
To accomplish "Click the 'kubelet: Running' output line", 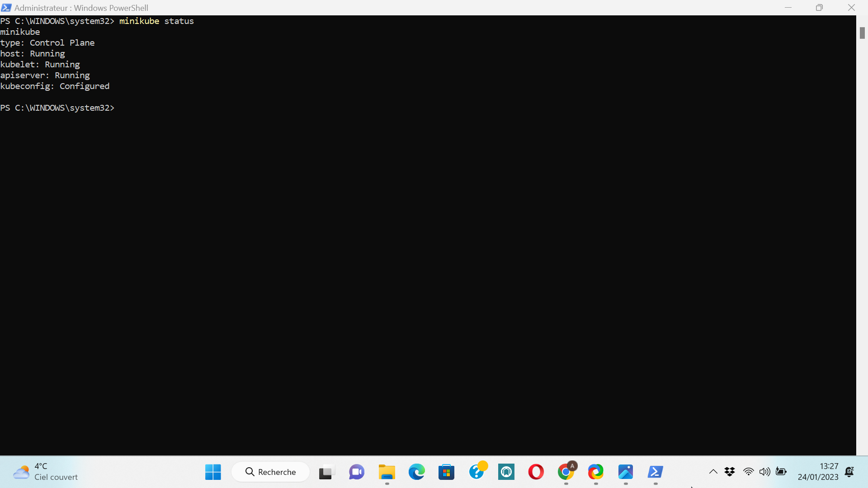I will 40,65.
